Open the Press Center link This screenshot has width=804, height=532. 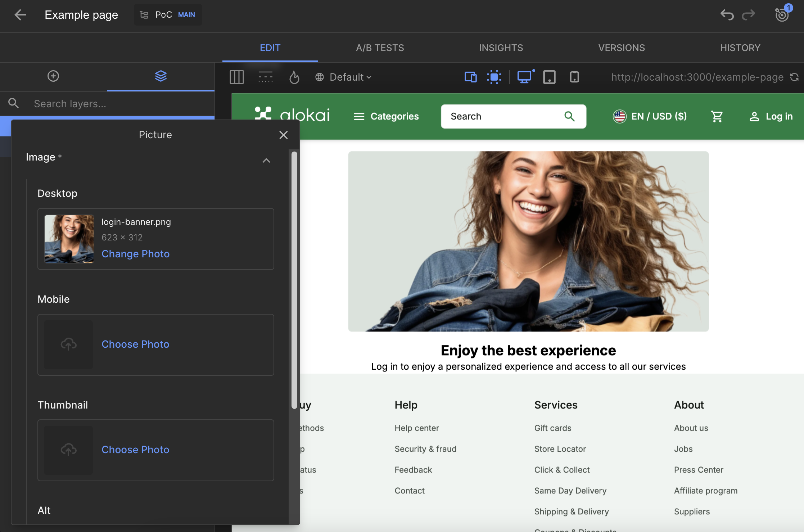click(699, 470)
